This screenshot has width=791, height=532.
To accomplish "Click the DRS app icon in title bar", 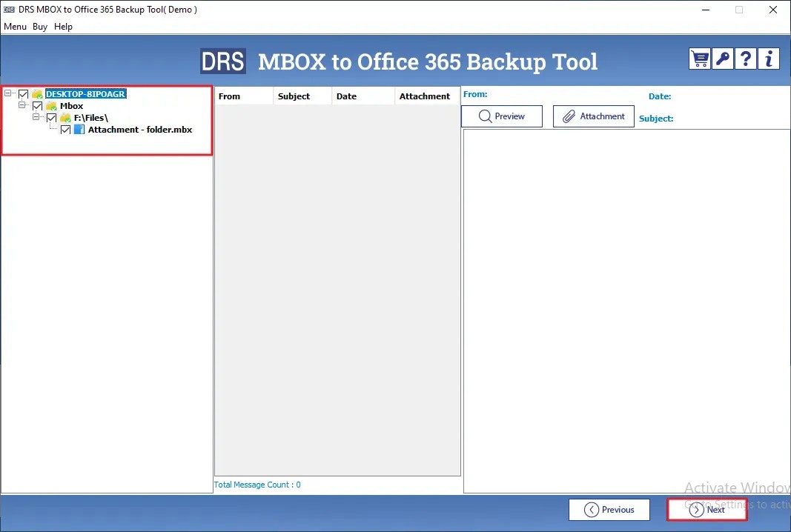I will pos(9,10).
